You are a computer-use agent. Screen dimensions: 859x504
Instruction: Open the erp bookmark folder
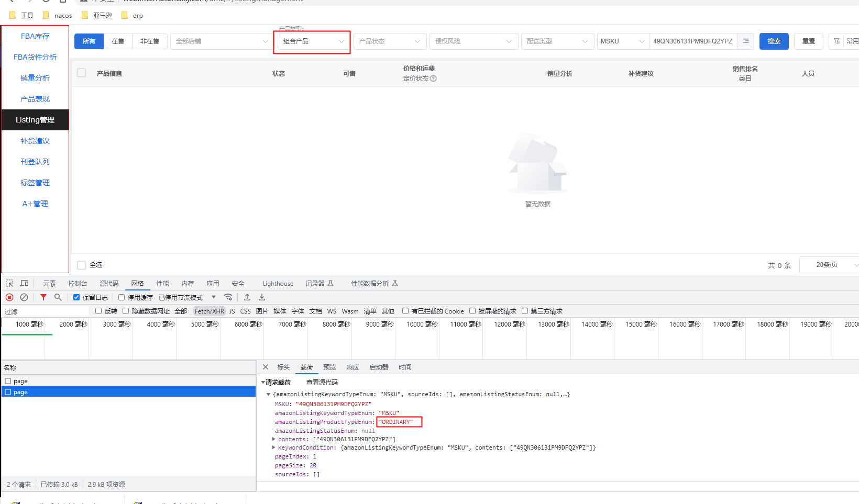132,15
